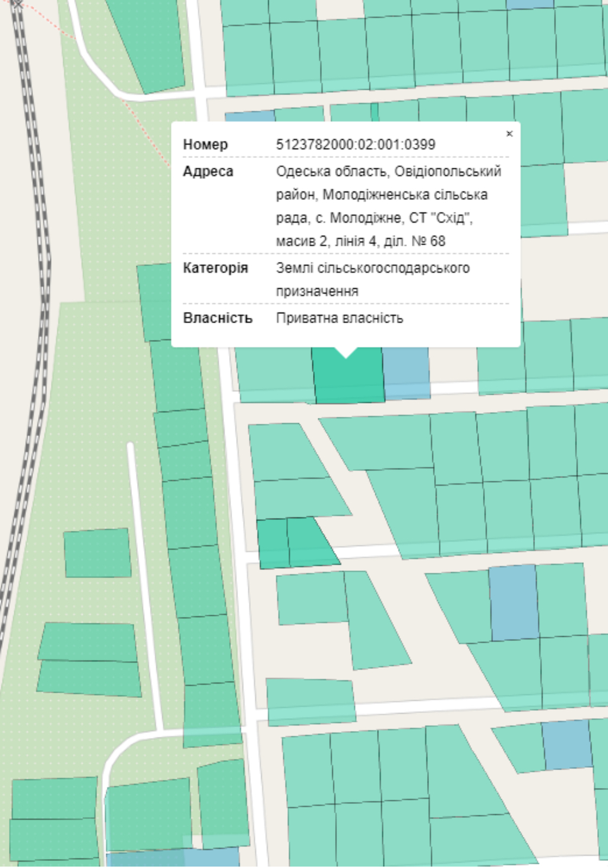608x868 pixels.
Task: Close the parcel info popup
Action: (509, 134)
